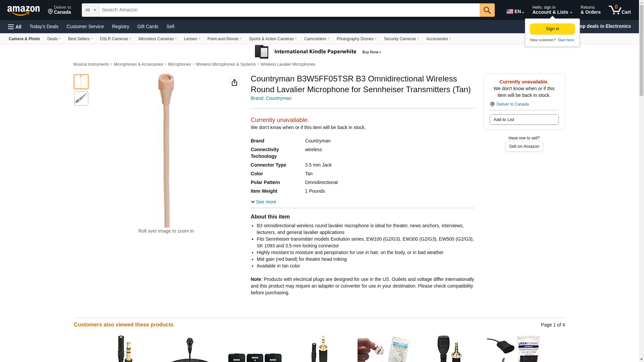
Task: Click the yellow Sign in button
Action: coord(552,29)
